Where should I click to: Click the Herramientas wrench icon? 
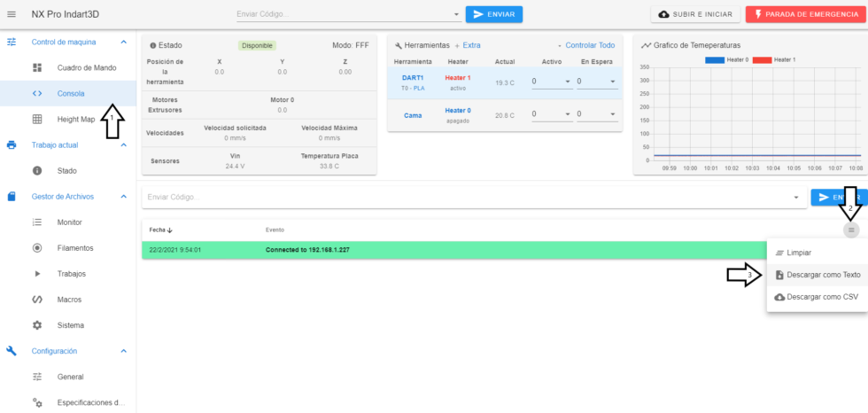coord(399,45)
